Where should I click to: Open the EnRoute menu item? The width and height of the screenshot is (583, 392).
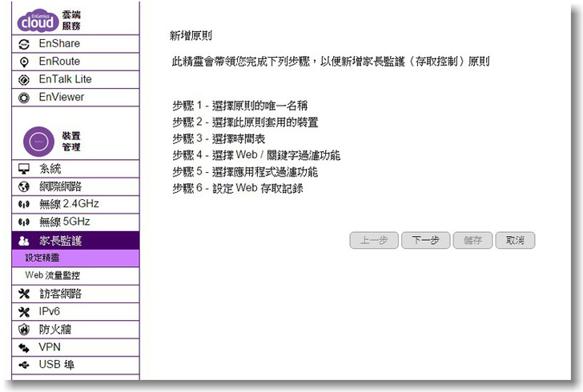(x=76, y=62)
